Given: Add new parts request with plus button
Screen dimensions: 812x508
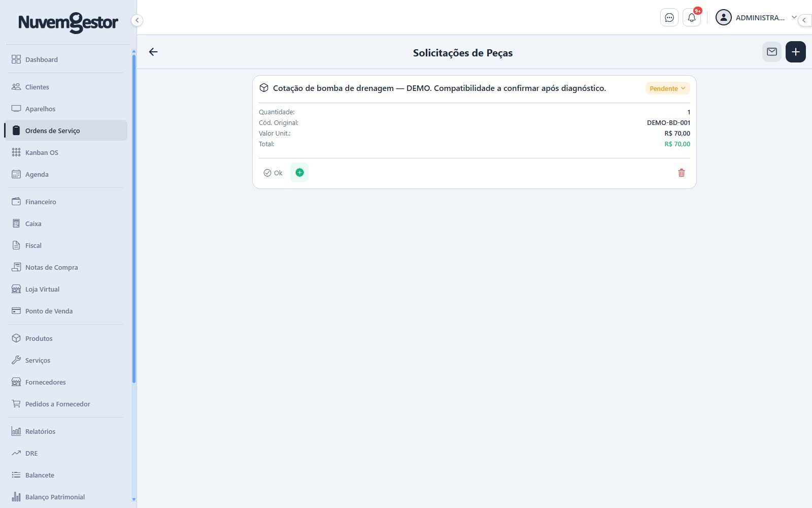Looking at the screenshot, I should 796,52.
